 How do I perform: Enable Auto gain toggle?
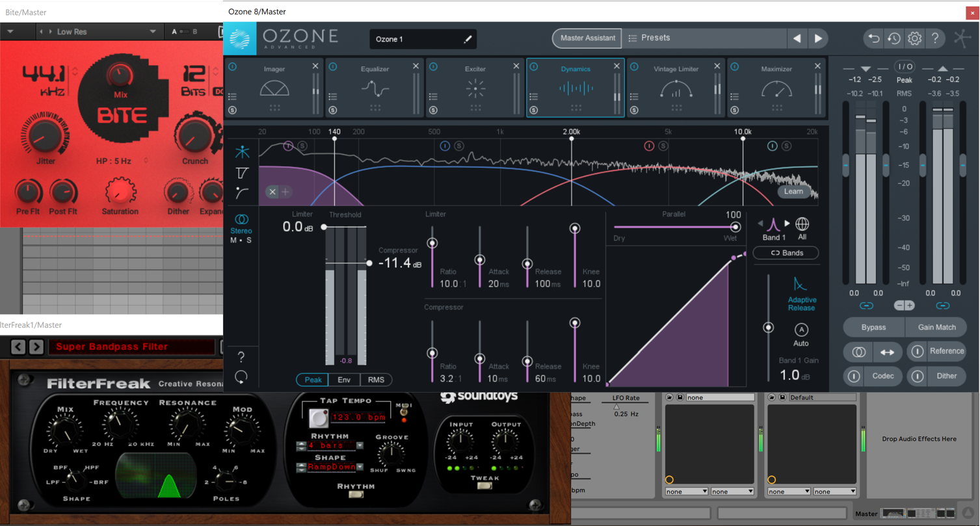tap(801, 330)
